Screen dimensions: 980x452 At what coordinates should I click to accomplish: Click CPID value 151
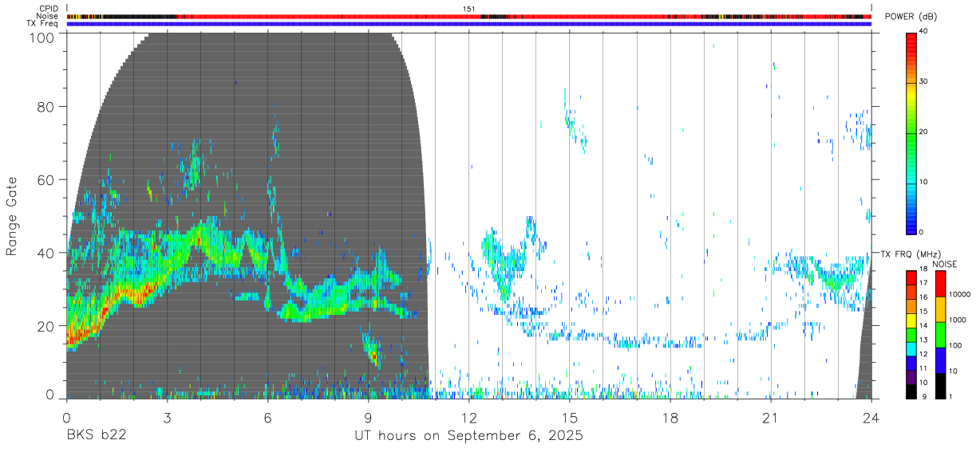(468, 9)
